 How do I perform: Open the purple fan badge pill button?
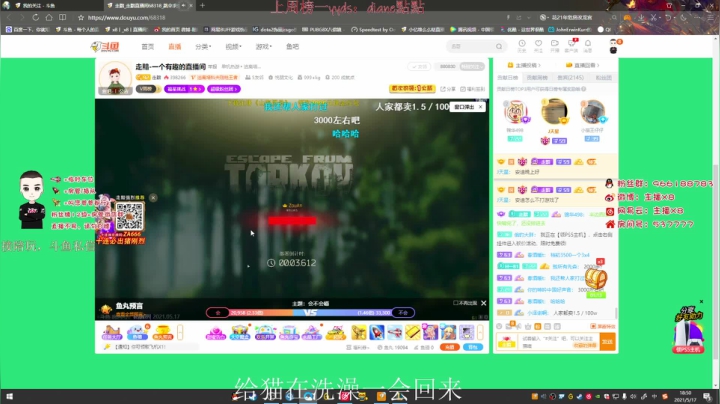pyautogui.click(x=224, y=89)
